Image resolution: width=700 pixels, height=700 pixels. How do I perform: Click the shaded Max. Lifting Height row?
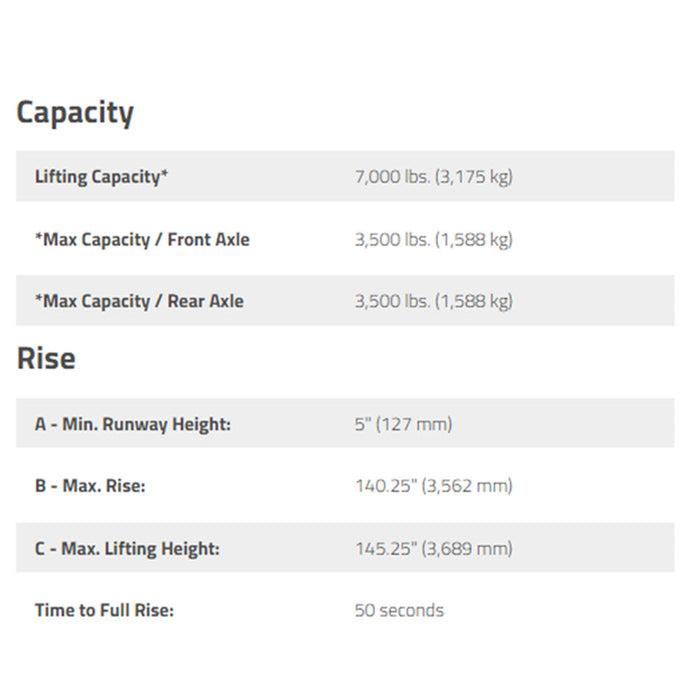pos(345,548)
